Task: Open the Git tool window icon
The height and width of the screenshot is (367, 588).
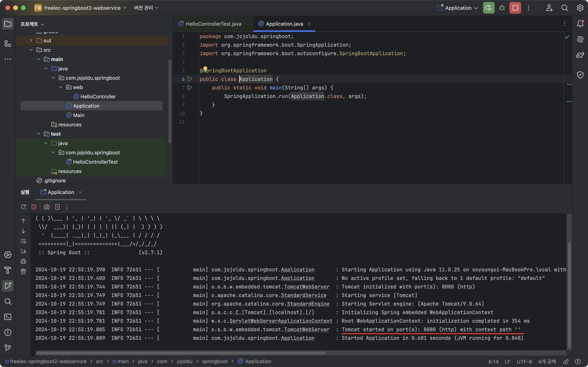Action: click(8, 348)
